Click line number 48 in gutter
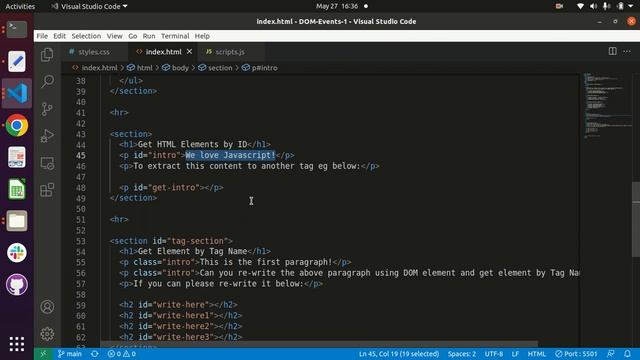Viewport: 640px width, 360px height. [81, 188]
